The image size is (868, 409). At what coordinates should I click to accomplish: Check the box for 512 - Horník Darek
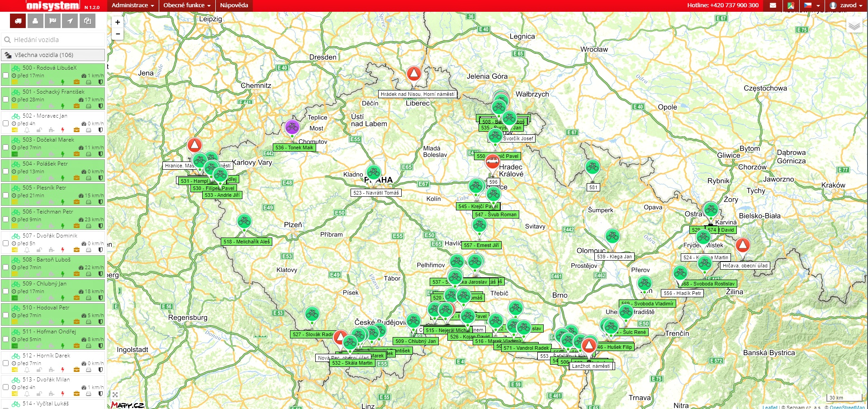(6, 363)
